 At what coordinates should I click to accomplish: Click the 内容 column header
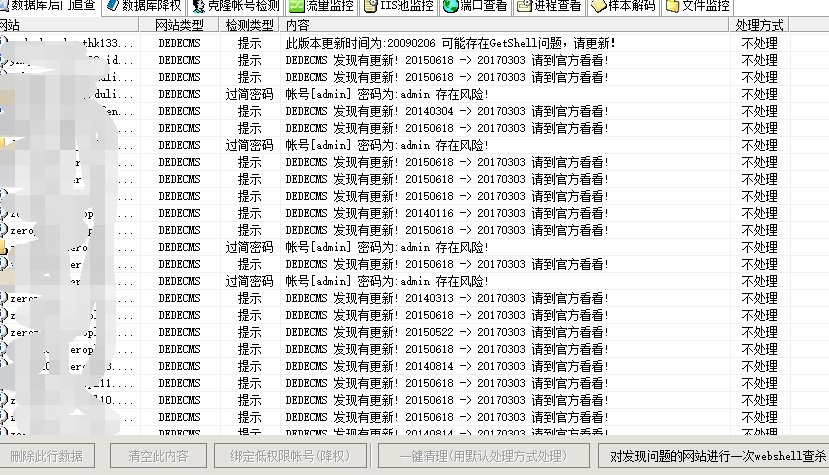[x=505, y=25]
